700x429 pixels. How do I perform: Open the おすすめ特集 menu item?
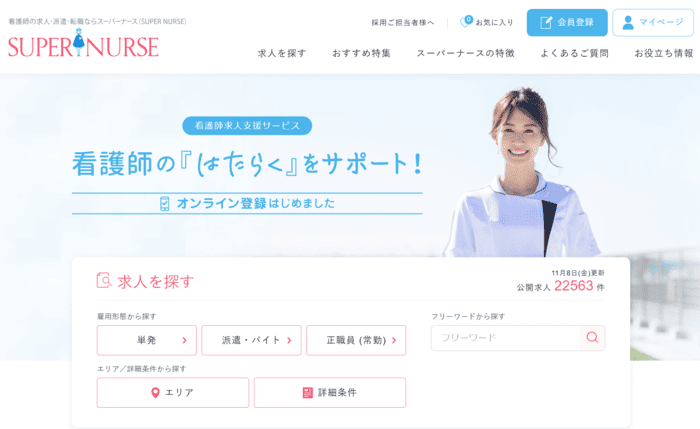coord(361,53)
